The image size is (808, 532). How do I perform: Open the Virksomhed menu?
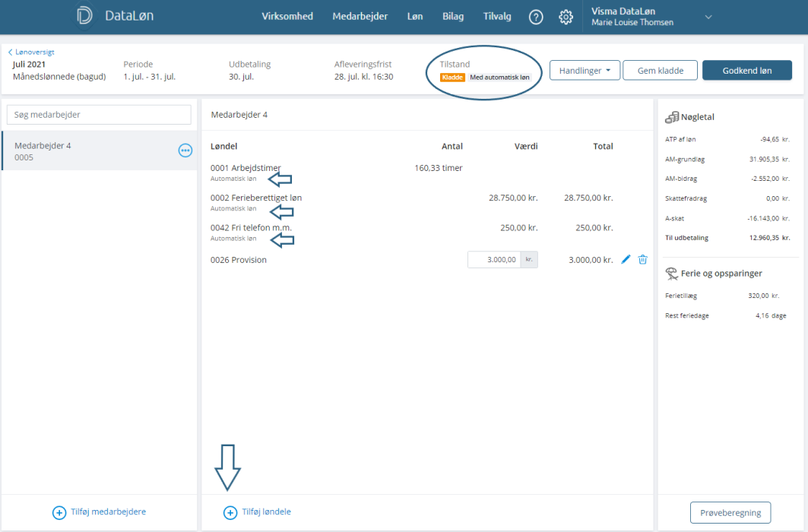tap(287, 17)
